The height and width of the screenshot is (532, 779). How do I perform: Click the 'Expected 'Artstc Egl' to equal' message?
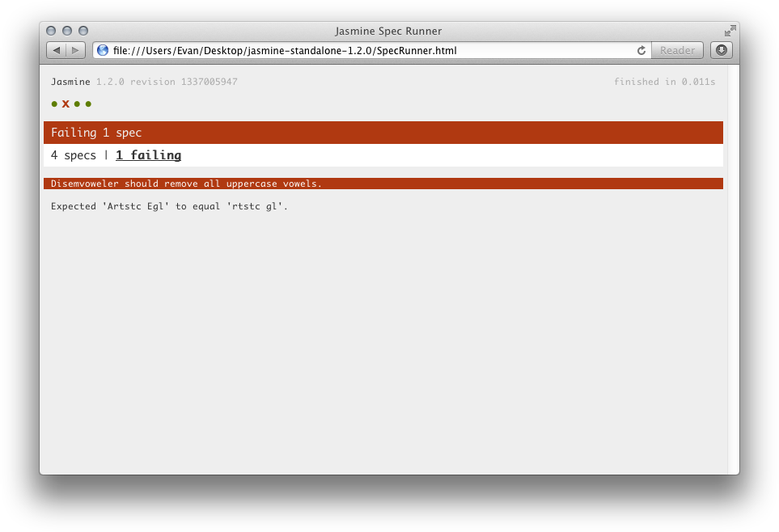pyautogui.click(x=169, y=206)
